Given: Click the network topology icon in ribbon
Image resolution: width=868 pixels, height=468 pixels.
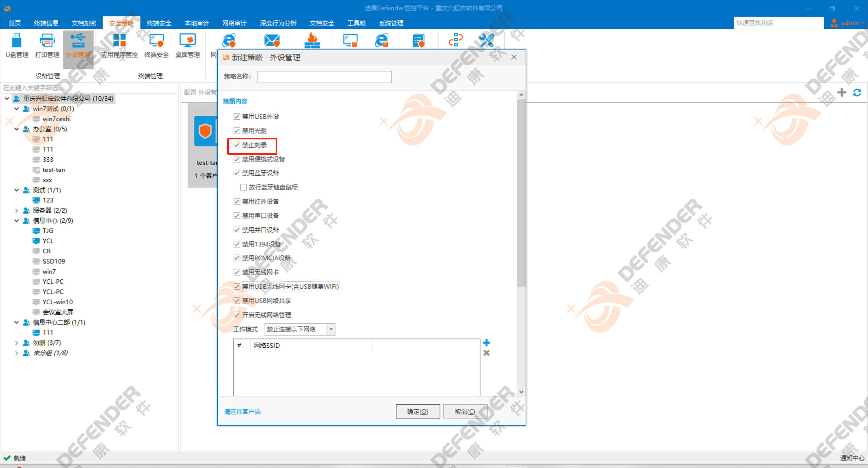Looking at the screenshot, I should click(x=455, y=40).
